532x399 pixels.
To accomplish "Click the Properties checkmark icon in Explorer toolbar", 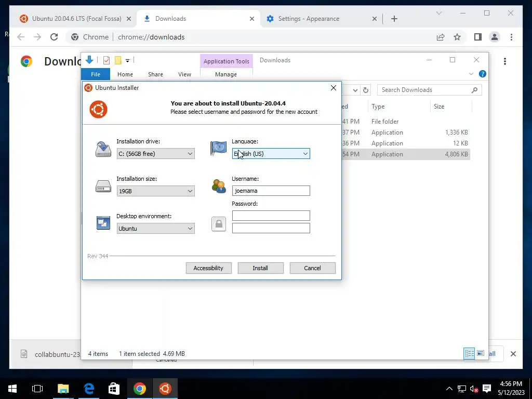I will pyautogui.click(x=107, y=60).
